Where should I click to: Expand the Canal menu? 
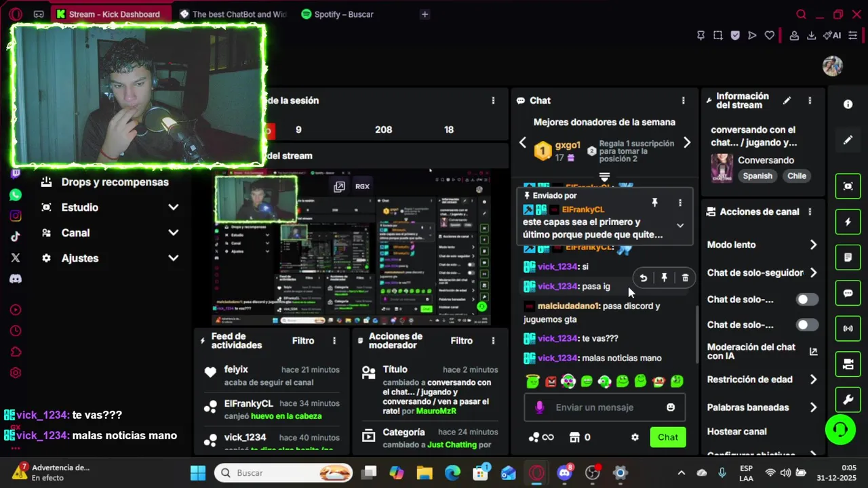click(174, 232)
